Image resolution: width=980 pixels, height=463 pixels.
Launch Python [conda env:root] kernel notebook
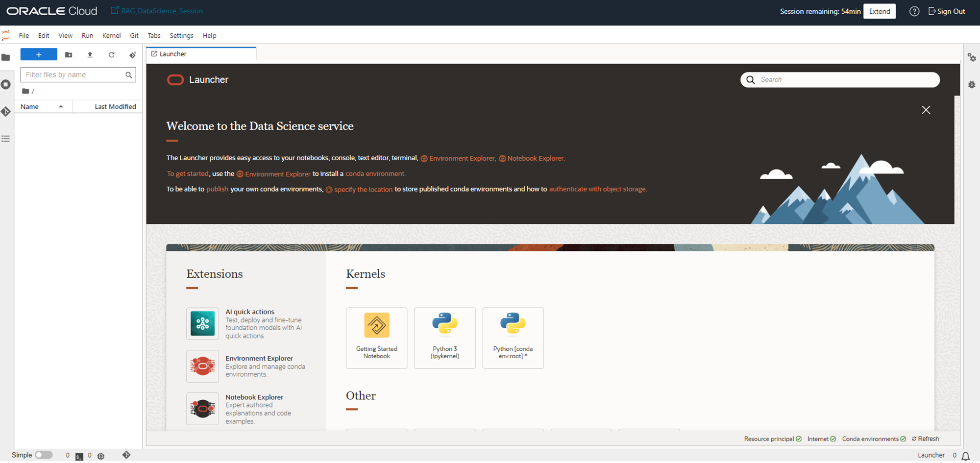click(x=513, y=338)
